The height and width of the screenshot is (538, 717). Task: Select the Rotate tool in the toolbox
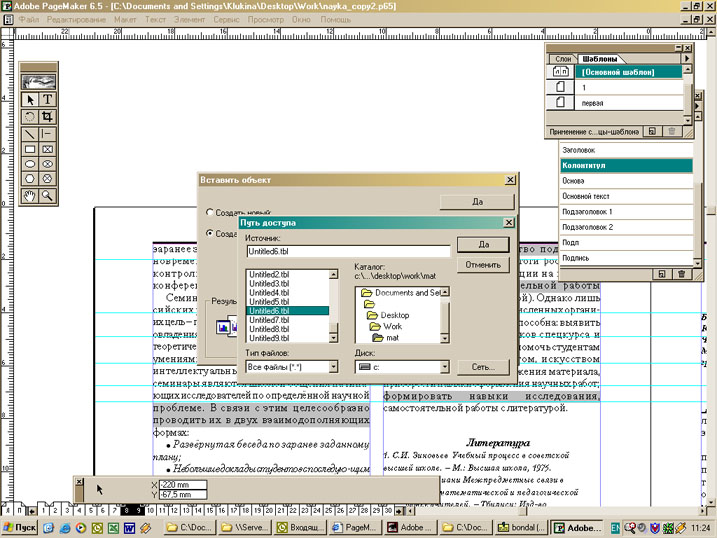[30, 117]
